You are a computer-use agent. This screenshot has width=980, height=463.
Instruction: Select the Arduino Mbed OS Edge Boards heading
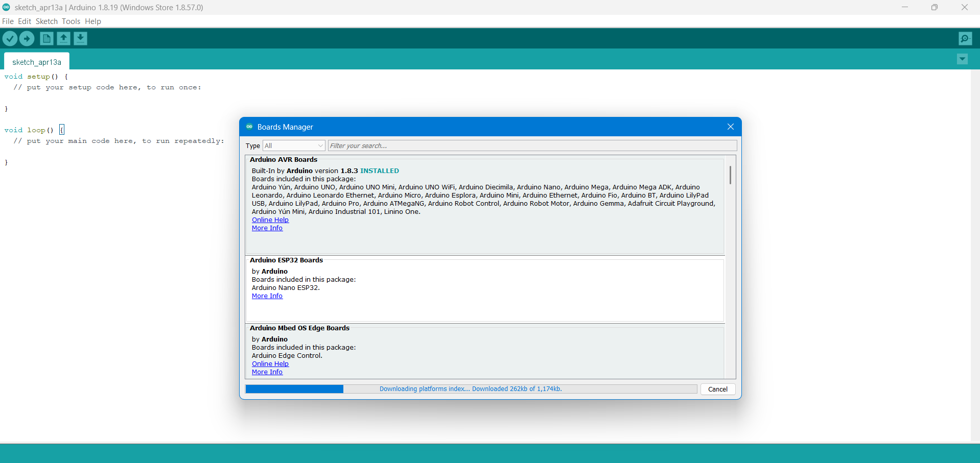(299, 328)
